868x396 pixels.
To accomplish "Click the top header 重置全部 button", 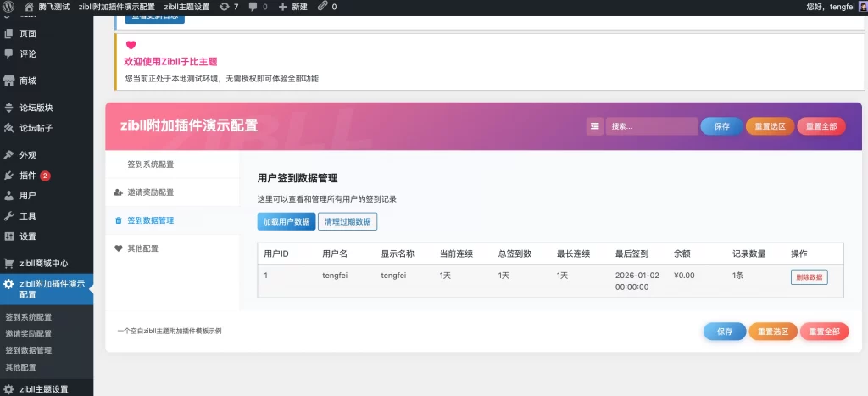I will (x=821, y=126).
